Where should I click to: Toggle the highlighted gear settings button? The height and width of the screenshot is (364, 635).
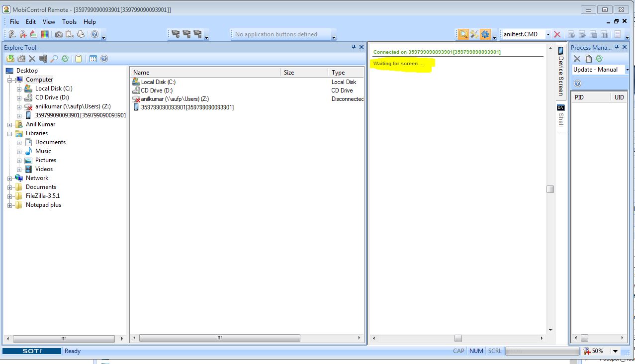point(485,34)
